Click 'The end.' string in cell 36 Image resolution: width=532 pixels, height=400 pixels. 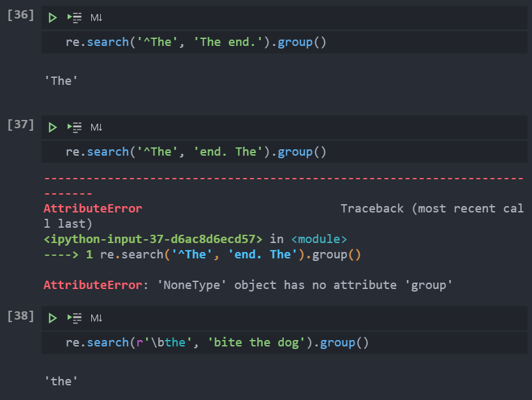pos(228,42)
